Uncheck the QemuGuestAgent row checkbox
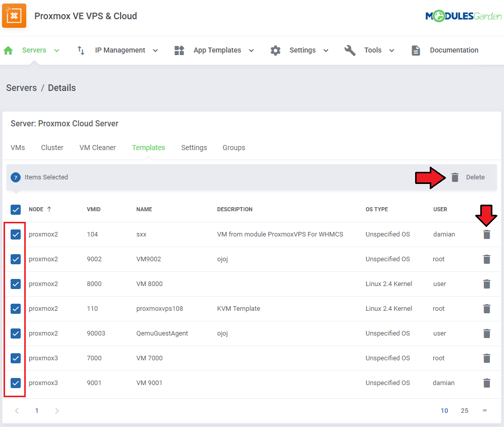 tap(16, 334)
